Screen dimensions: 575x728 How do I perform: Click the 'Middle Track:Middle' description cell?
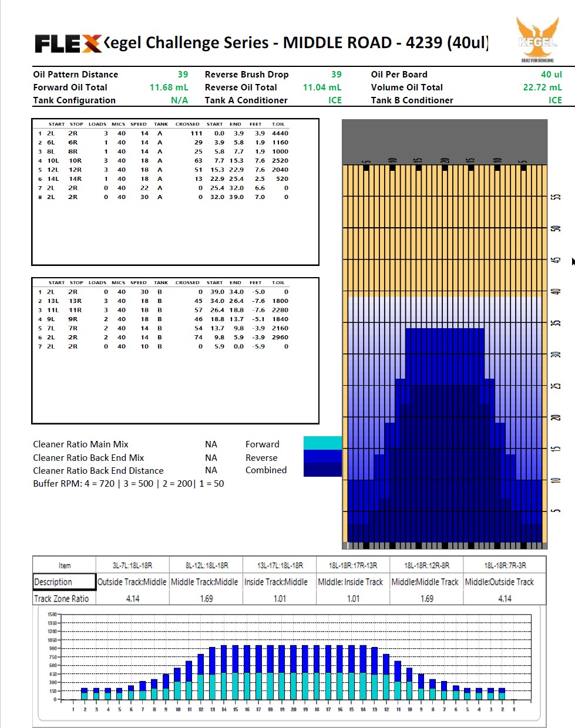coord(206,582)
